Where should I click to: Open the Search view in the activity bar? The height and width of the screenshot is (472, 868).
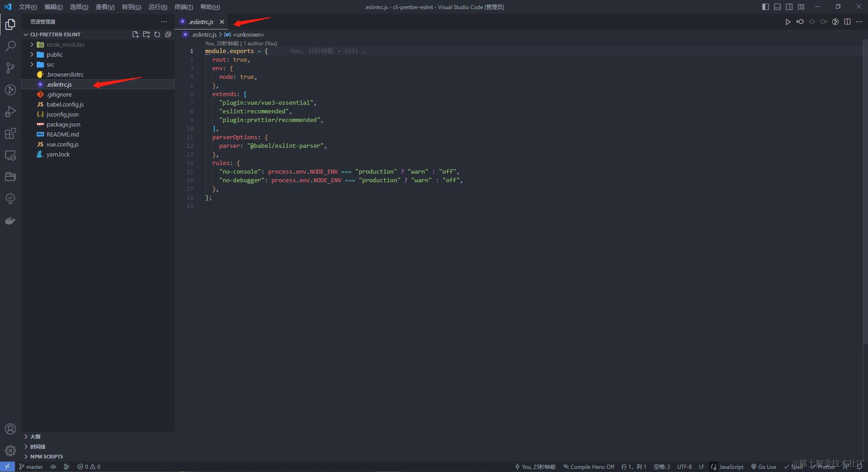[x=10, y=46]
